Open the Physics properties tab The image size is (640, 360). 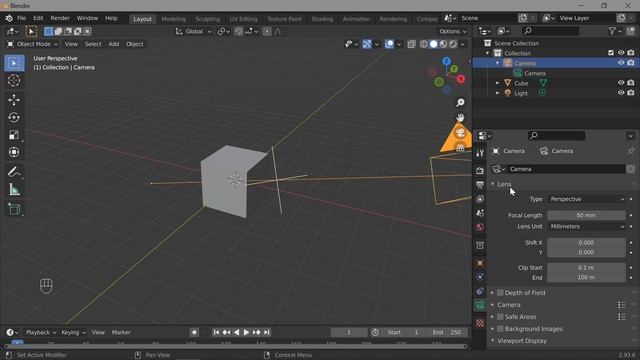pyautogui.click(x=480, y=277)
